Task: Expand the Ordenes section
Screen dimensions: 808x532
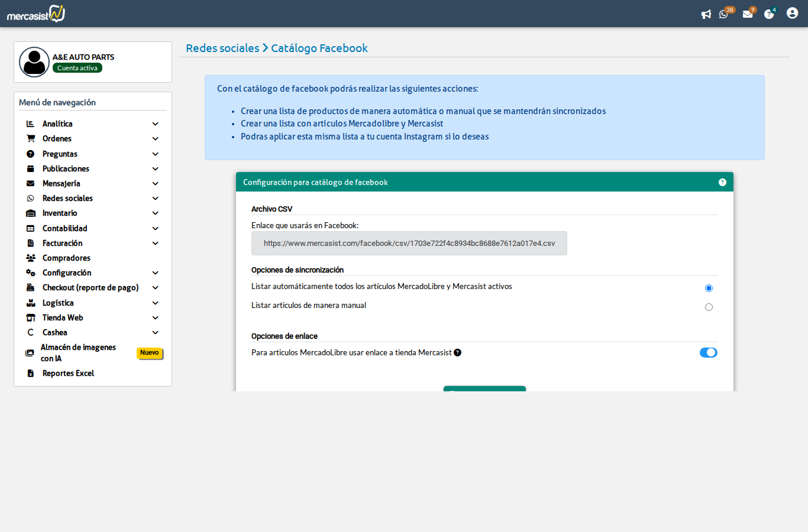Action: (x=57, y=138)
